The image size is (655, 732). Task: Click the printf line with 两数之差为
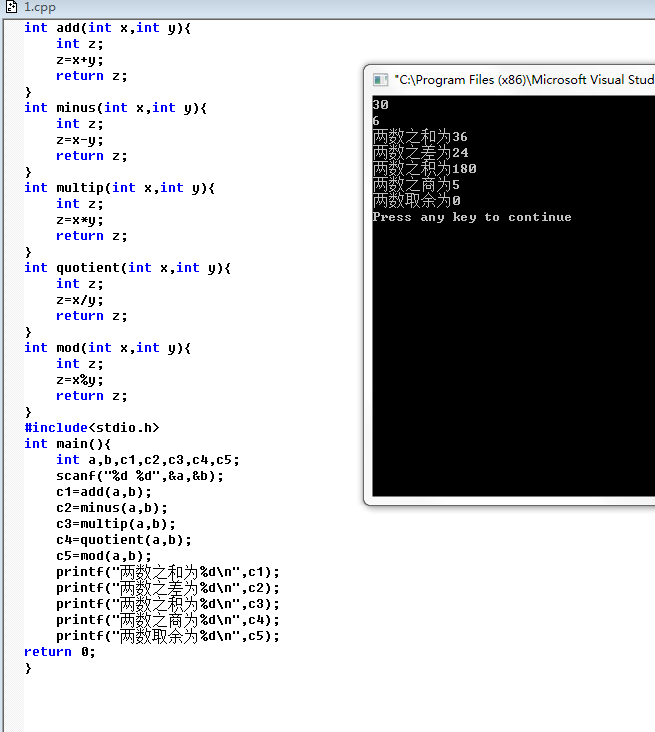coord(168,588)
